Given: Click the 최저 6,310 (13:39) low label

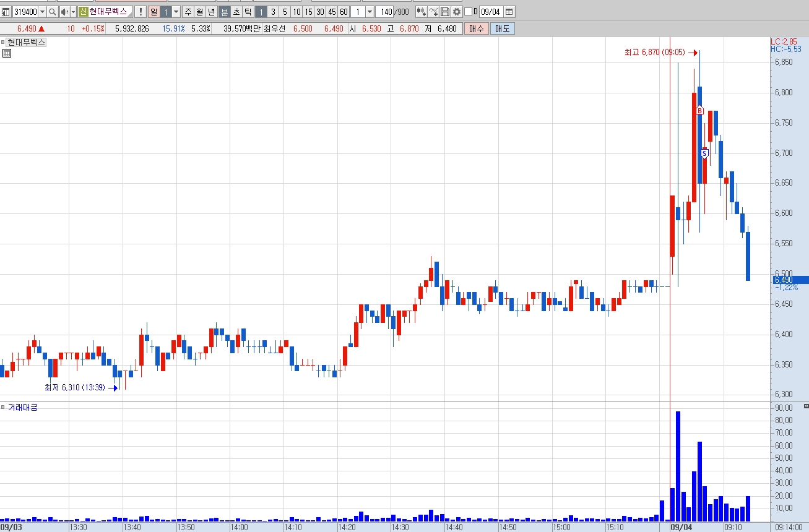Looking at the screenshot, I should coord(75,388).
